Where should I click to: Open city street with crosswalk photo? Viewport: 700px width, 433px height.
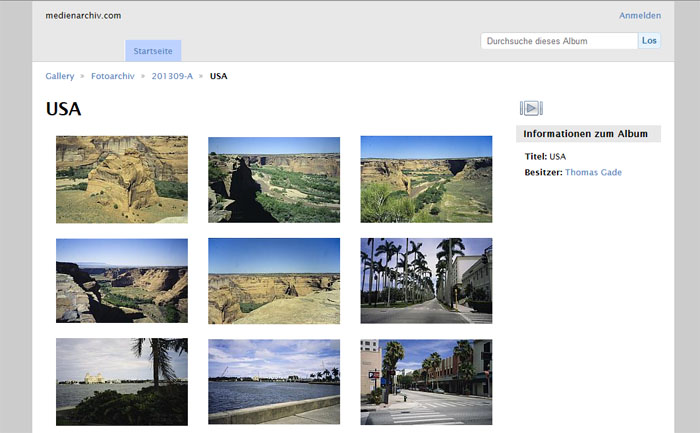point(426,382)
